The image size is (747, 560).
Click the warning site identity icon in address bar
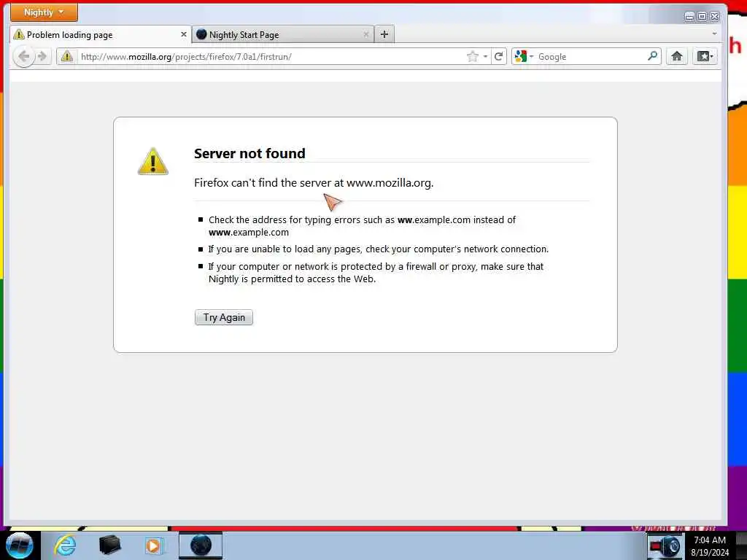coord(67,57)
